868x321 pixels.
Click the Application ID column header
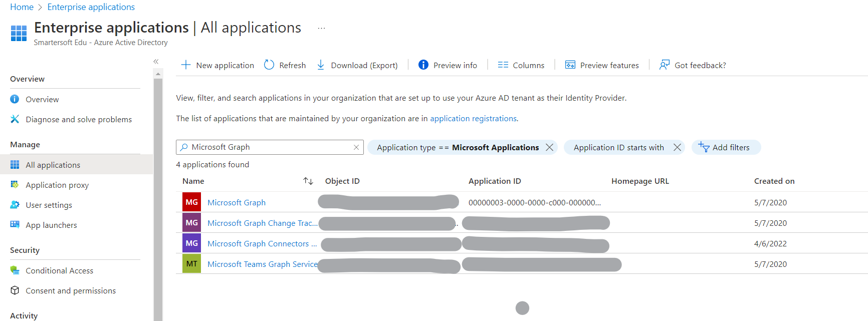(x=495, y=181)
